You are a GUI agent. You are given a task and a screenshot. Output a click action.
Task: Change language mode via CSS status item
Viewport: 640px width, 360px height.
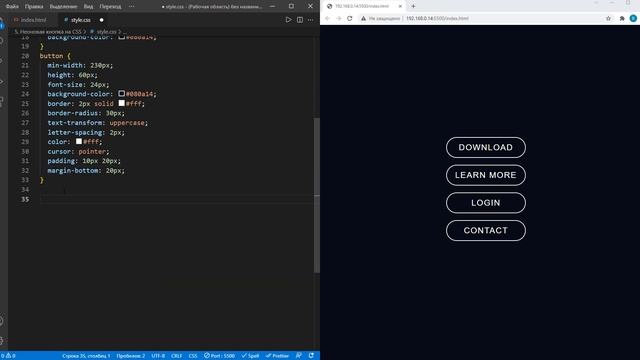tap(193, 356)
